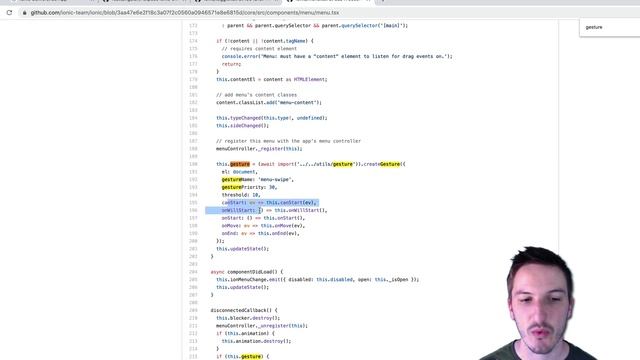Click 'this.contentEl = content as HTMLElement' code
640x360 pixels.
272,79
